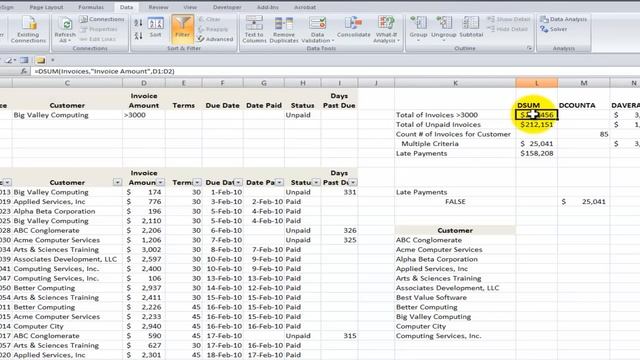Image resolution: width=640 pixels, height=360 pixels.
Task: Click the folder icon in quick toolbar
Action: tap(40, 60)
